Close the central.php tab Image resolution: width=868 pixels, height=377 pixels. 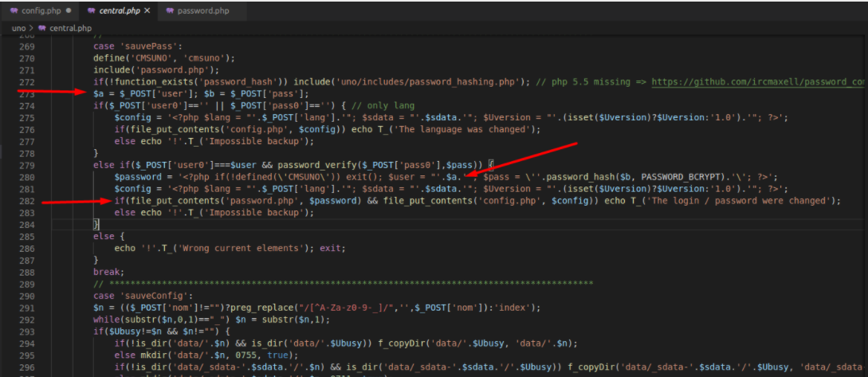point(147,10)
